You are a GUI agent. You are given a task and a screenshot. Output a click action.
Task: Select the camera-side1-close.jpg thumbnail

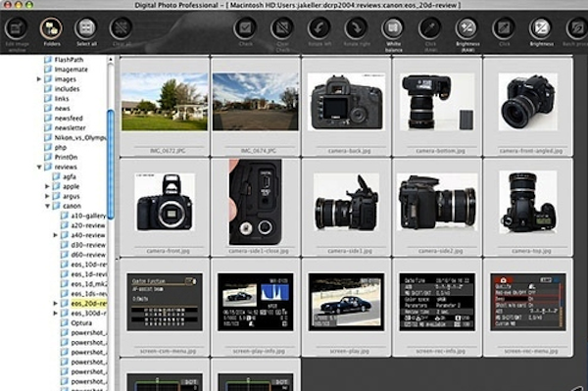click(256, 202)
